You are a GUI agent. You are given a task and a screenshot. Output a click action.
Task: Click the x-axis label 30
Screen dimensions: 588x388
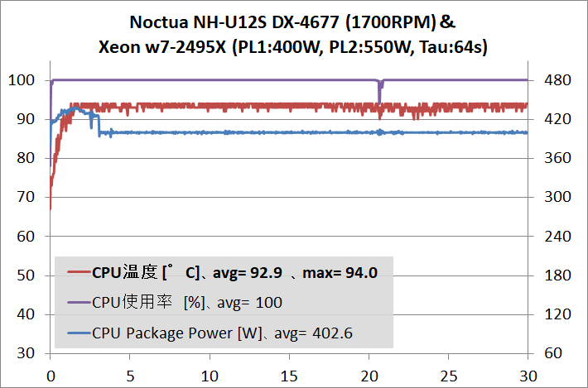coord(528,376)
